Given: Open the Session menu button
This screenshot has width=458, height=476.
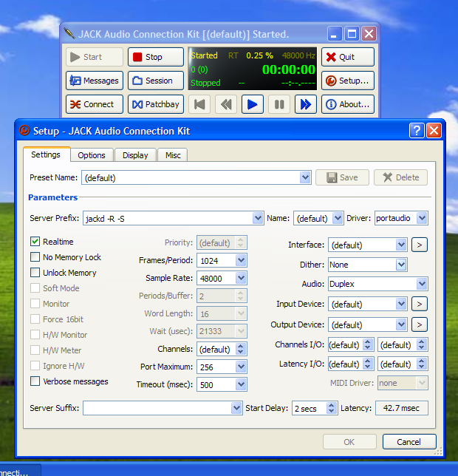Looking at the screenshot, I should (156, 81).
